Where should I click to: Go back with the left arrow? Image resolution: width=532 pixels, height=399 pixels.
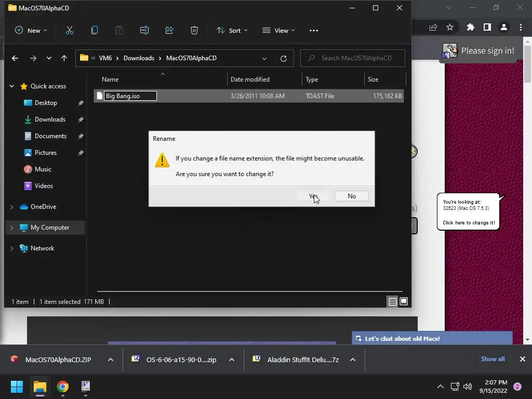(x=15, y=58)
